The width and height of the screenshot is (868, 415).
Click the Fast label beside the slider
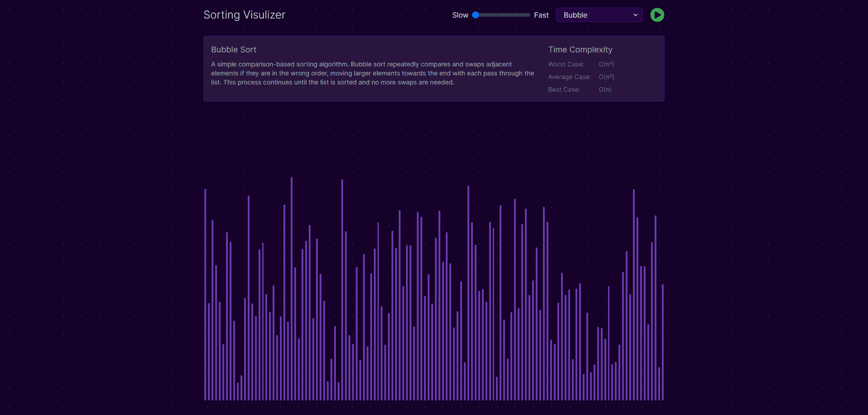pyautogui.click(x=541, y=15)
